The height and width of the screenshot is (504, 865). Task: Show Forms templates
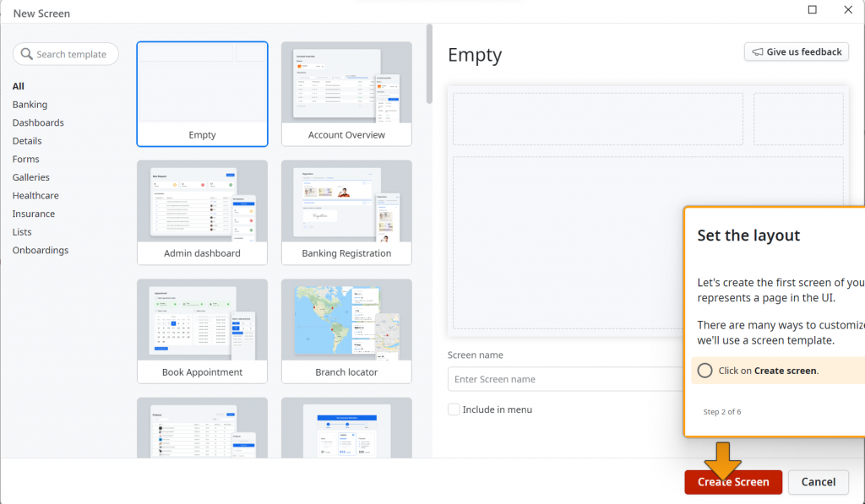(26, 159)
